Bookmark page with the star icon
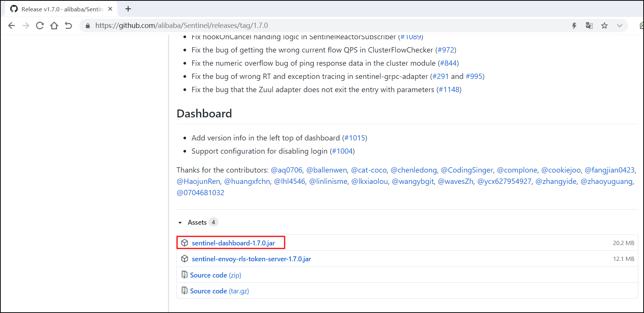Image resolution: width=644 pixels, height=313 pixels. tap(604, 26)
